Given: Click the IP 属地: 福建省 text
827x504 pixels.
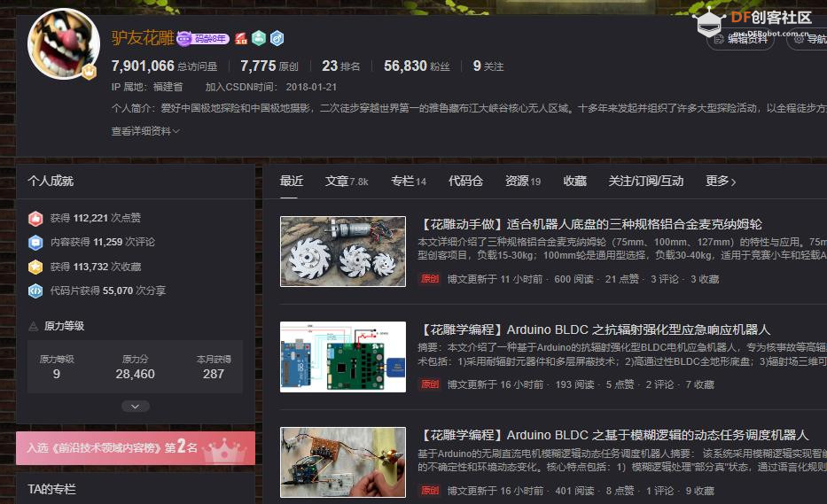Looking at the screenshot, I should (147, 87).
